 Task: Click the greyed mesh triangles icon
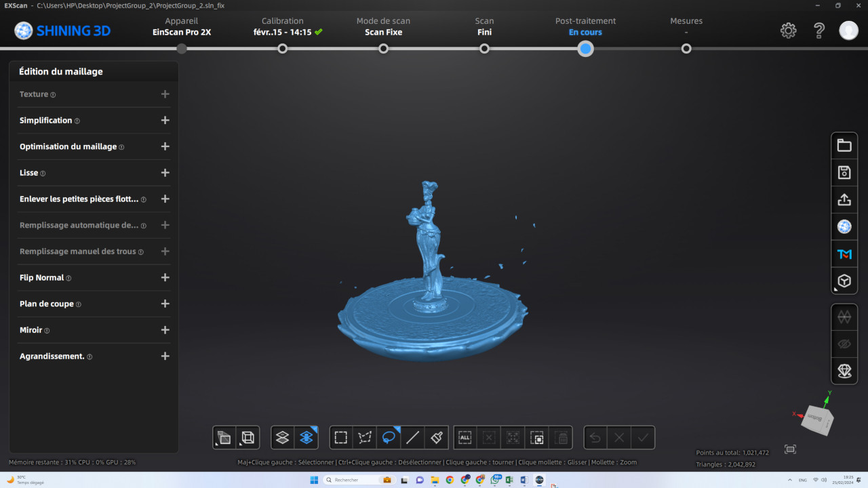click(x=844, y=317)
